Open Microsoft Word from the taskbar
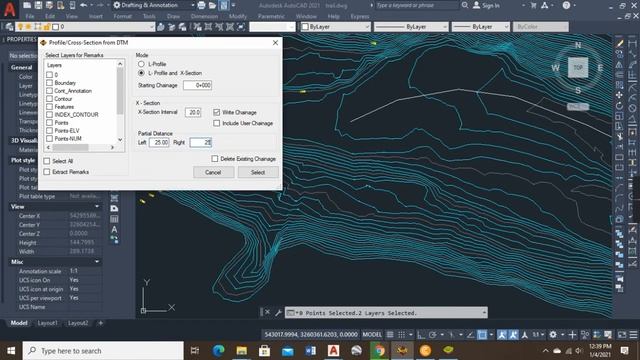This screenshot has width=640, height=360. [311, 351]
